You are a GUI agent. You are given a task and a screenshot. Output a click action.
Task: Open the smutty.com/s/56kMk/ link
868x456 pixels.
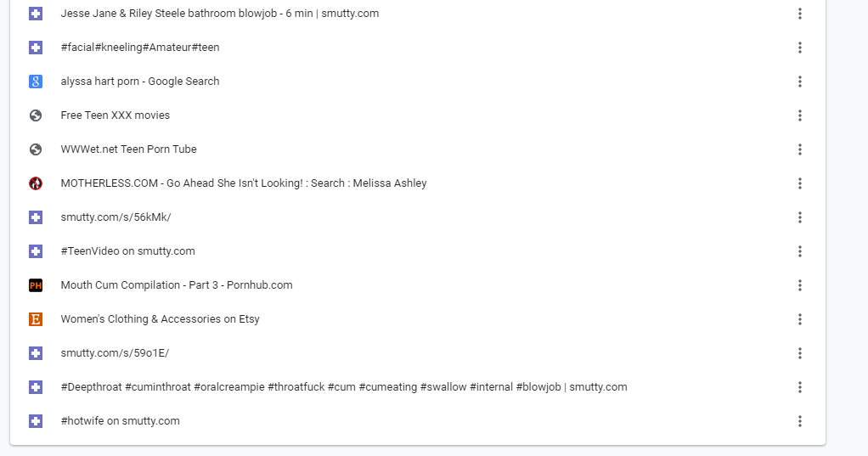coord(116,217)
